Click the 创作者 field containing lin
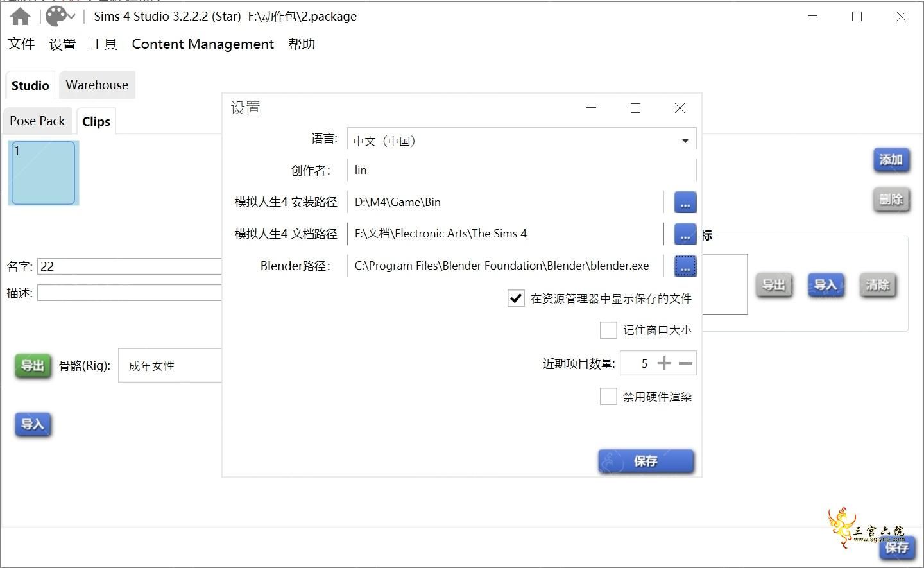 (522, 170)
